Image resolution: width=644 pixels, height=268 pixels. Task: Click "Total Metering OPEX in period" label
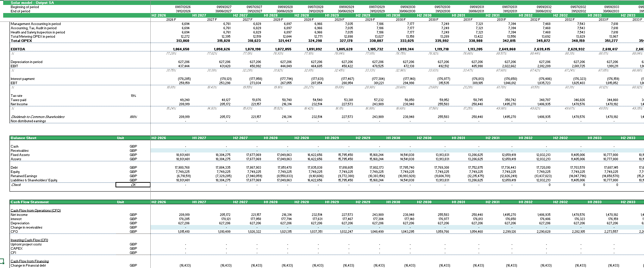coord(33,37)
